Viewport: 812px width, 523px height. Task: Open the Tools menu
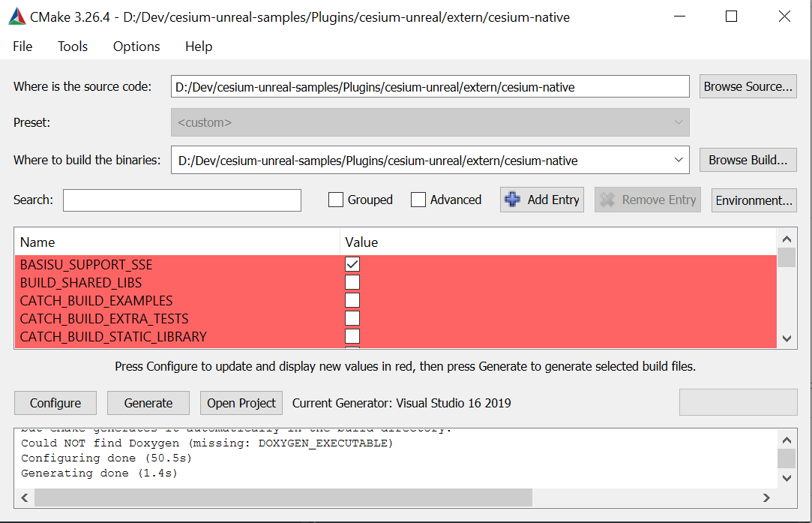click(x=72, y=47)
